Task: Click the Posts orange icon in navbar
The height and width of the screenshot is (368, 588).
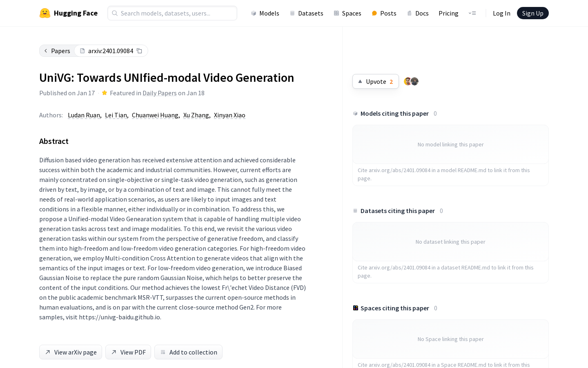Action: [x=374, y=13]
